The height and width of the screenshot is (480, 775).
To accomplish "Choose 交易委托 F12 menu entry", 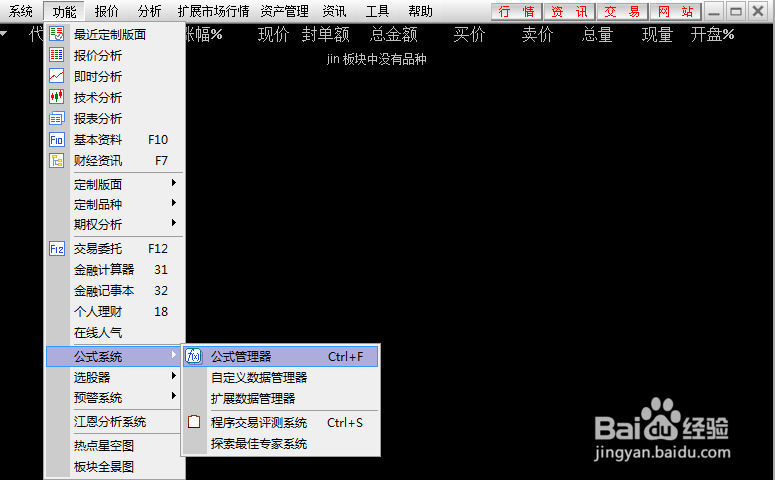I will click(x=115, y=248).
